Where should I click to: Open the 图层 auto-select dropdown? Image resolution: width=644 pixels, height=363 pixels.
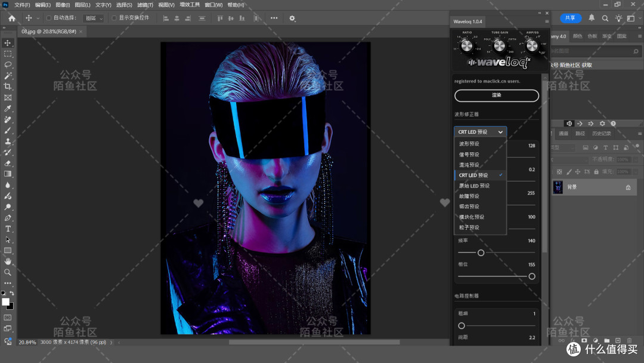[x=94, y=18]
